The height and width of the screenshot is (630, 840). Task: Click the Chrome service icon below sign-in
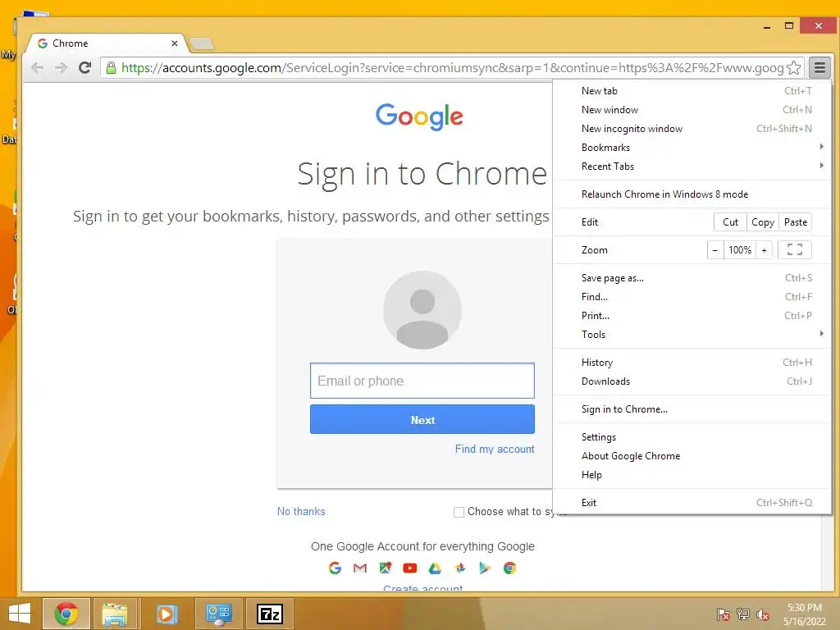tap(509, 568)
